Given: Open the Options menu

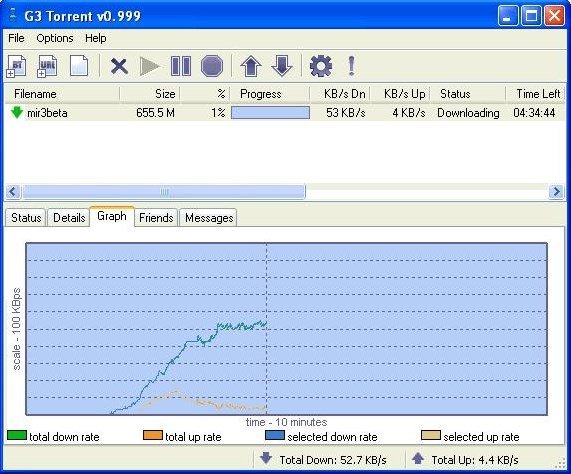Looking at the screenshot, I should pos(55,38).
